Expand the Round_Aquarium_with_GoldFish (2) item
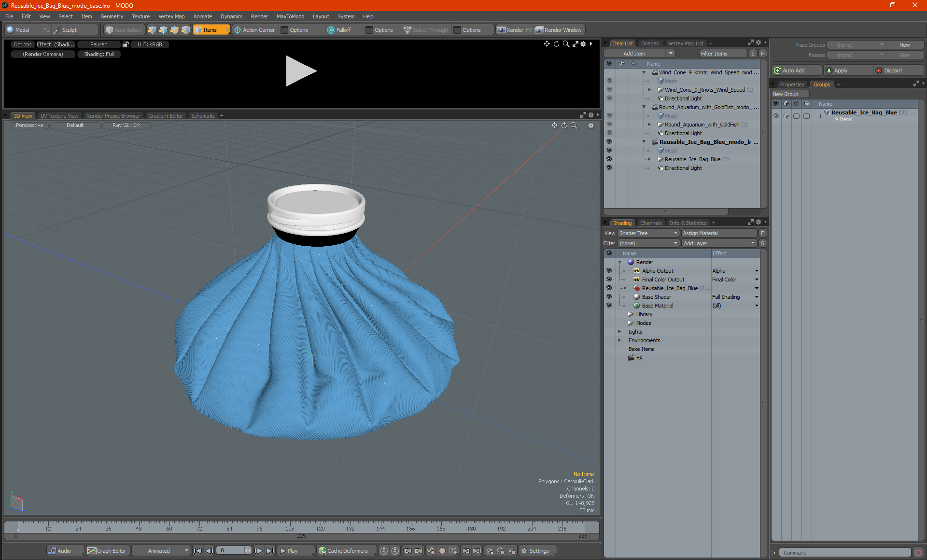 click(x=650, y=125)
